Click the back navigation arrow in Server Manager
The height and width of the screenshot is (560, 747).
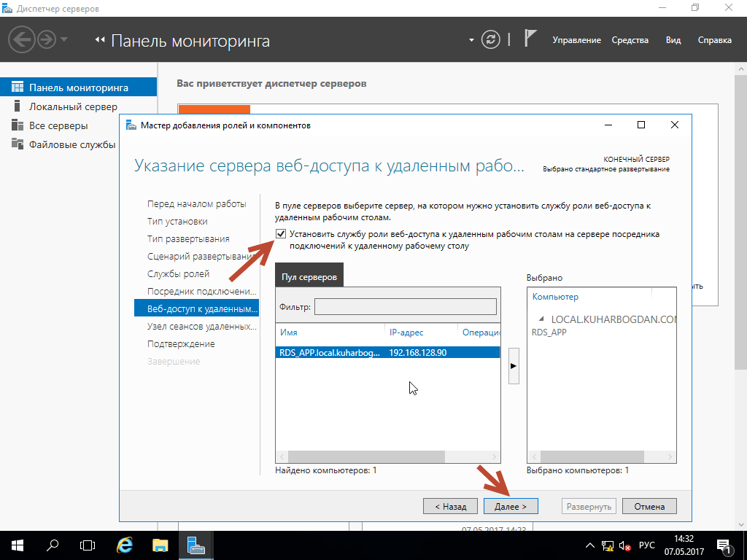(22, 39)
